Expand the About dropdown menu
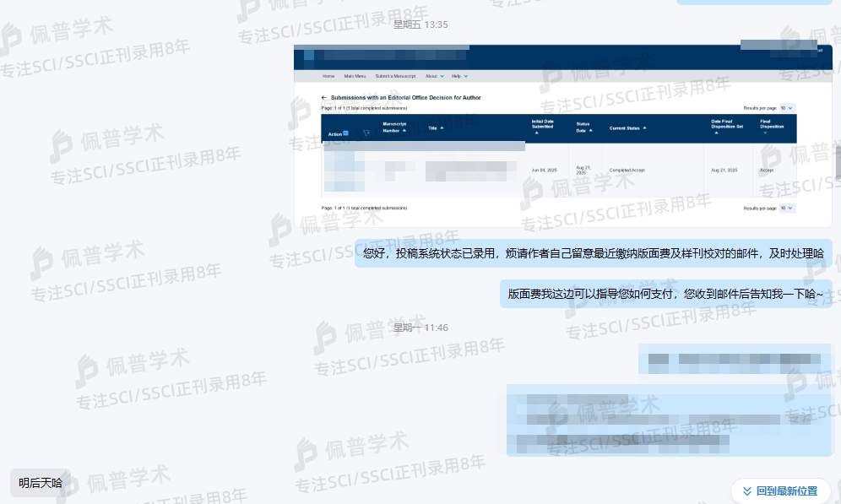The width and height of the screenshot is (841, 504). click(442, 76)
